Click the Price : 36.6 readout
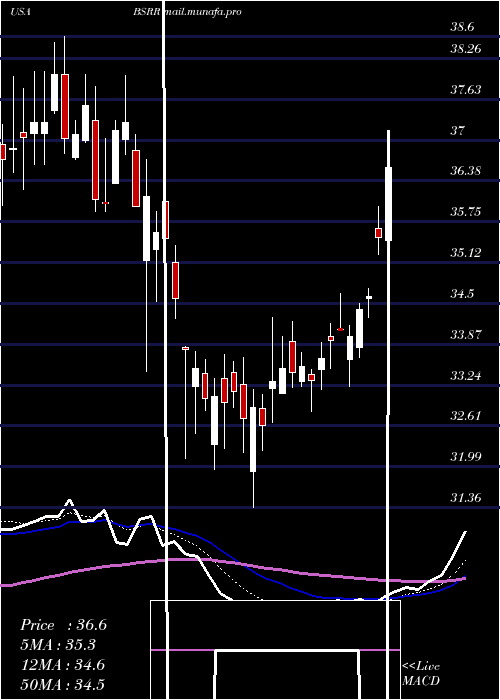This screenshot has width=500, height=700. pyautogui.click(x=63, y=625)
